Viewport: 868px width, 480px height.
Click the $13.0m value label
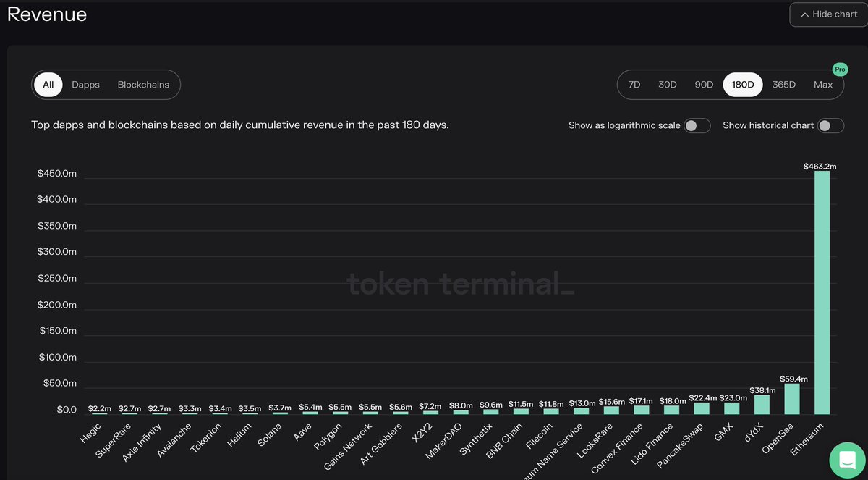coord(582,403)
